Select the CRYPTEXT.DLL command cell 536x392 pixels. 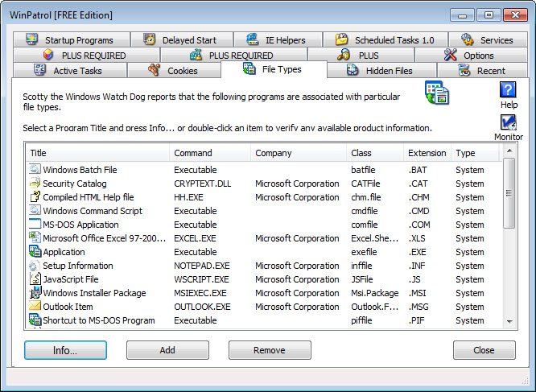click(202, 184)
